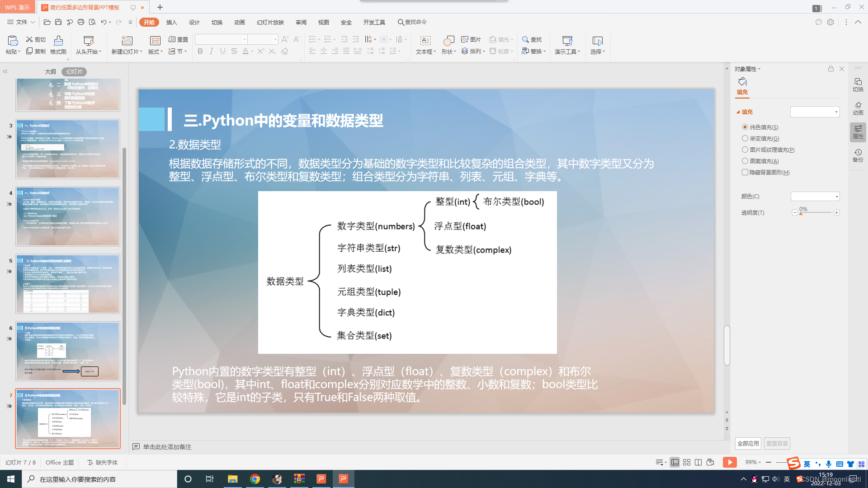
Task: Click the transparency (透明度) slider track
Action: tap(816, 212)
